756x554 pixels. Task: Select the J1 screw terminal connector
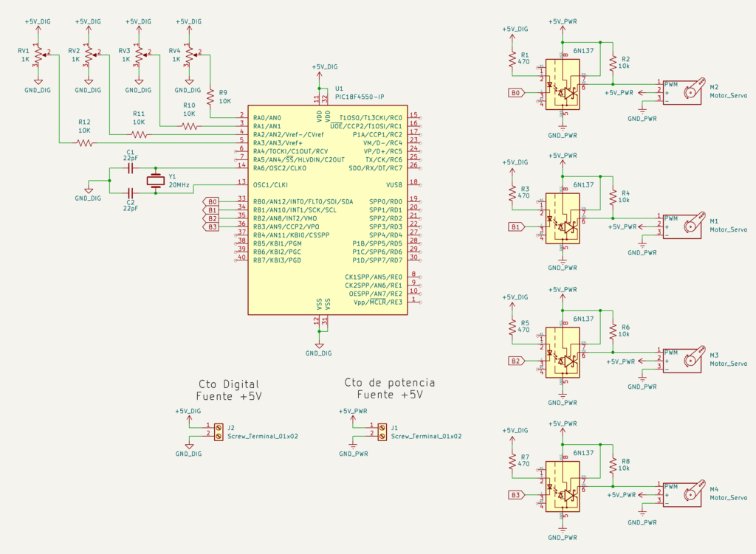(382, 432)
